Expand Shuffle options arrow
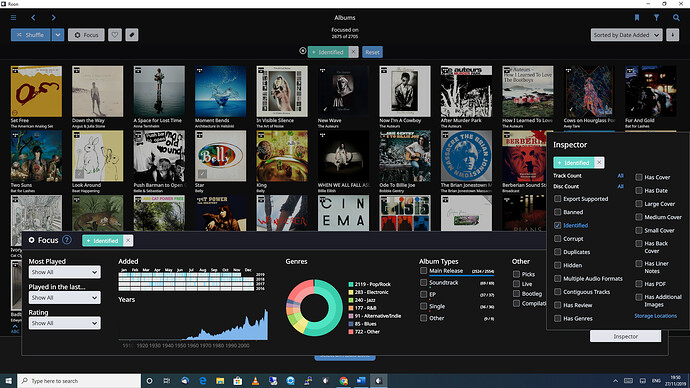This screenshot has height=388, width=690. tap(58, 35)
